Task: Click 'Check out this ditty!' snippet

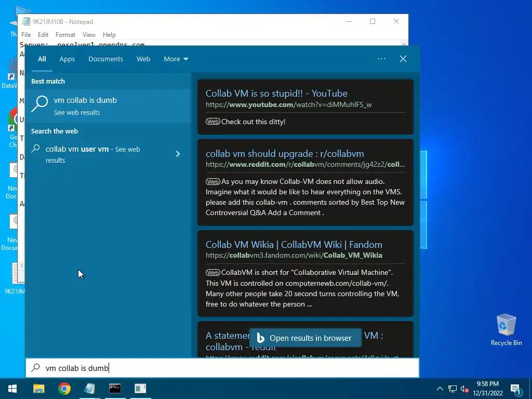Action: point(253,122)
